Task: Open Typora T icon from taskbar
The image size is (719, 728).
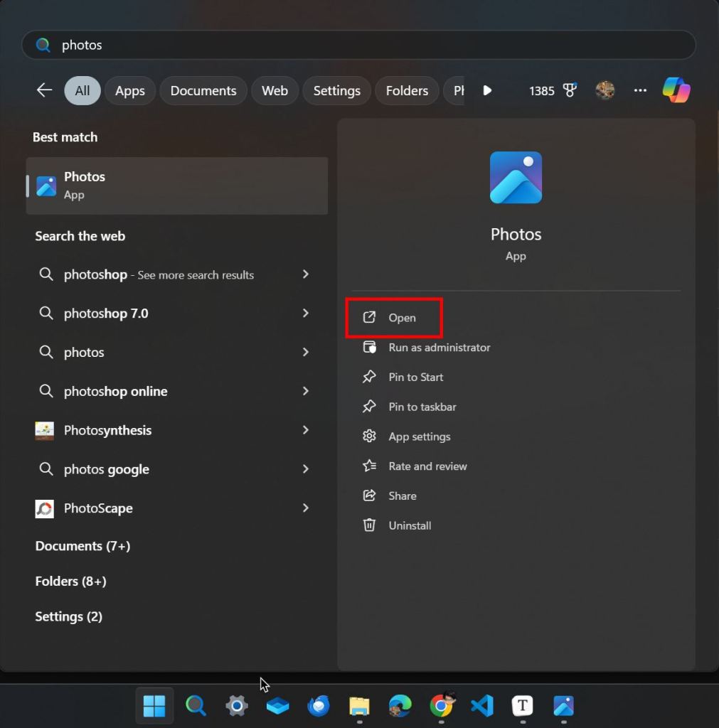Action: click(523, 706)
